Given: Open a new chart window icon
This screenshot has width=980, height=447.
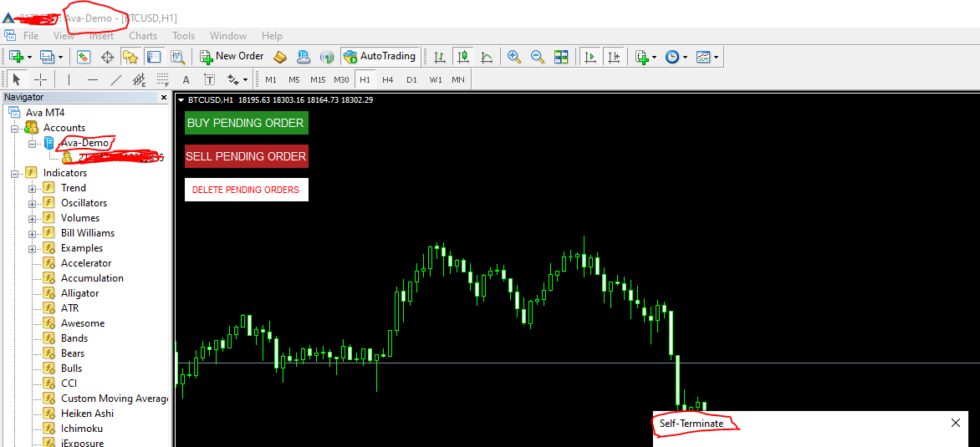Looking at the screenshot, I should 16,57.
